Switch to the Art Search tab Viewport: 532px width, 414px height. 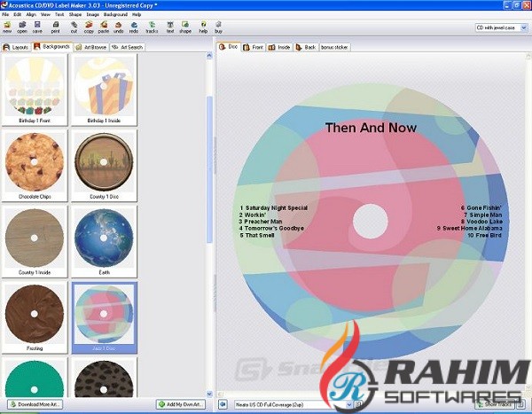(128, 47)
